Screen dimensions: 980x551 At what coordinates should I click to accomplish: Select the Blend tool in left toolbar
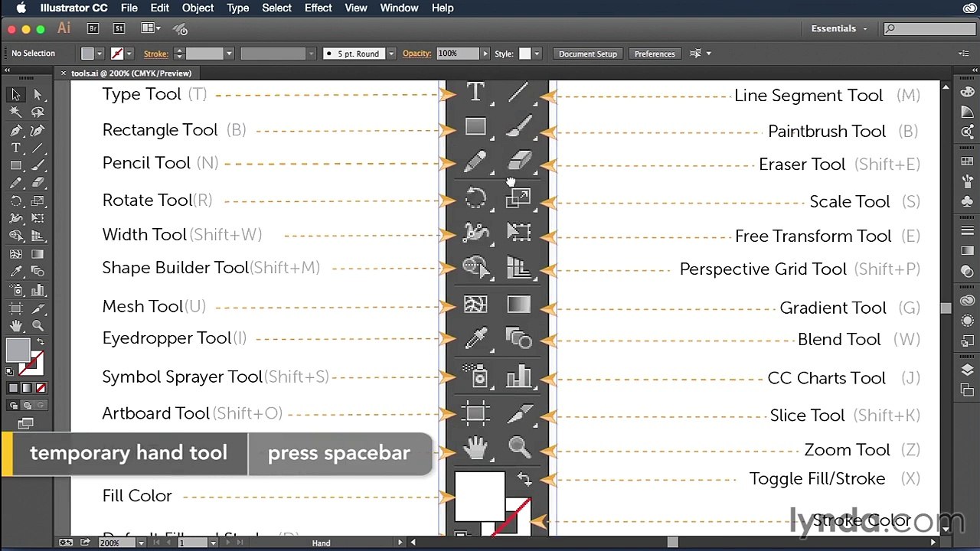coord(38,272)
